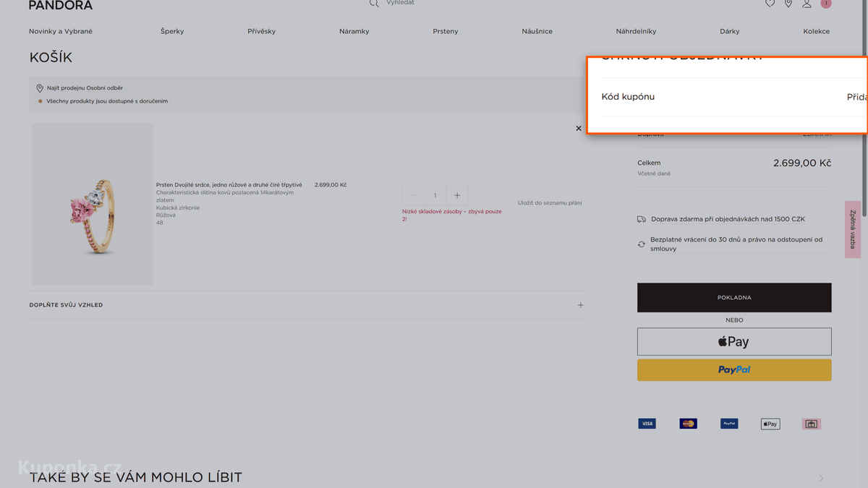The height and width of the screenshot is (488, 868).
Task: Open the Šperky menu
Action: coord(172,31)
